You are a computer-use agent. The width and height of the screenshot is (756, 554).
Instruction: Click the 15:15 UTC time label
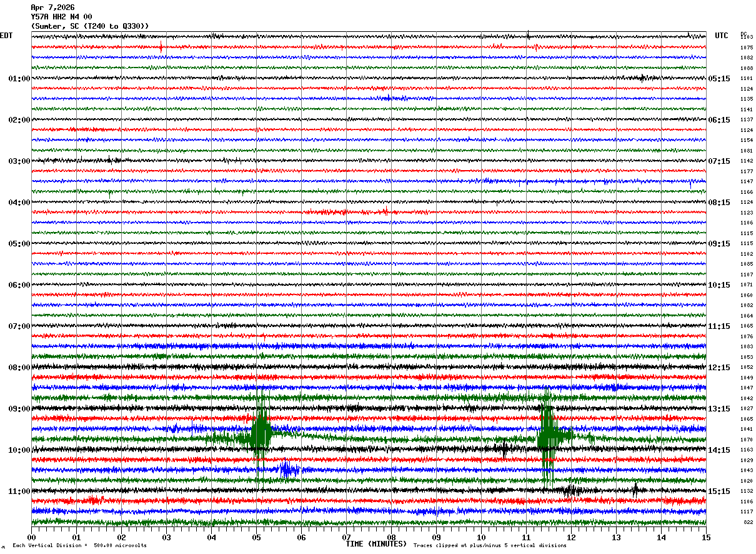[x=719, y=491]
